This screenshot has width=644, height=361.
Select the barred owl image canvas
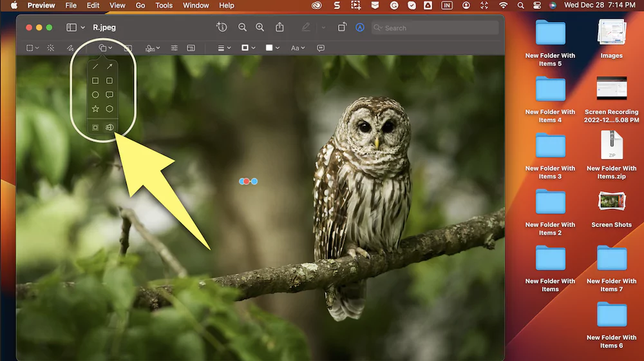260,208
